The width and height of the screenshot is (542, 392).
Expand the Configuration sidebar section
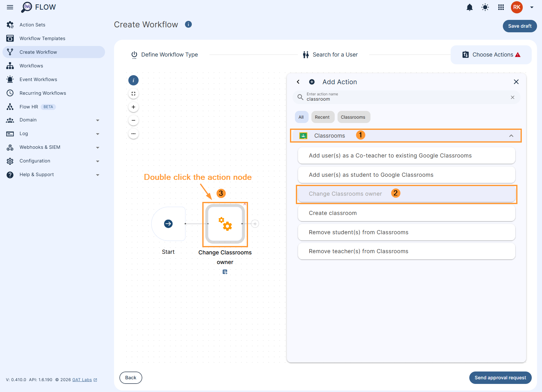98,161
